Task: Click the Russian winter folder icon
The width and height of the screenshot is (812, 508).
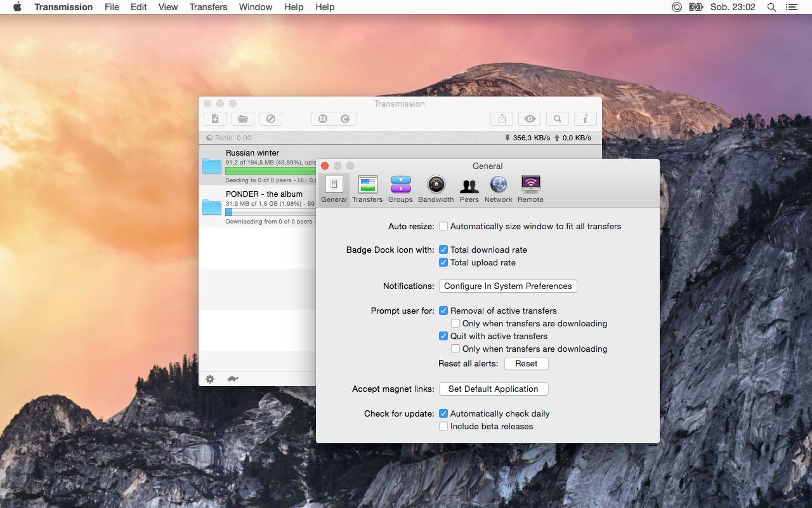Action: pos(212,166)
